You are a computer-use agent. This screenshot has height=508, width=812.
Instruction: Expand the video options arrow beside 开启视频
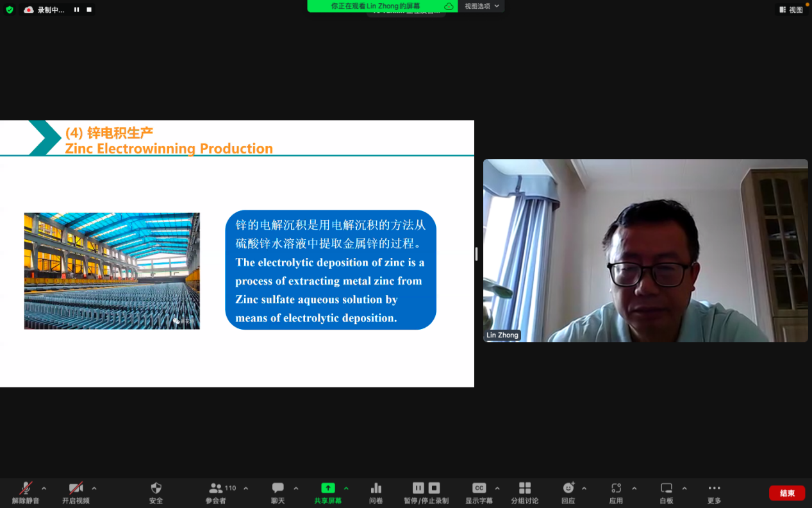point(94,489)
